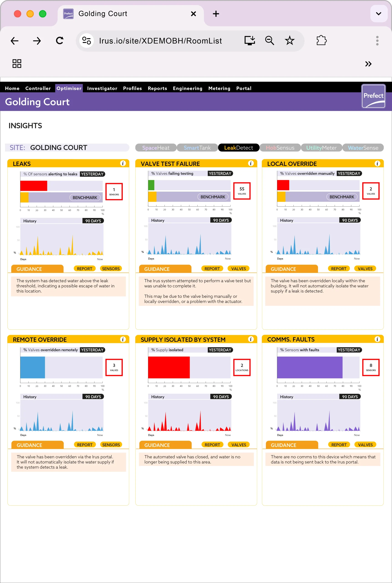Bookmark this page with the star icon

290,41
